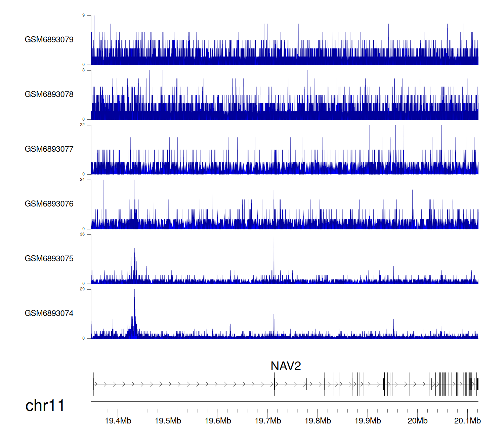Select the GSM6893078 track label
The height and width of the screenshot is (444, 504).
point(49,95)
